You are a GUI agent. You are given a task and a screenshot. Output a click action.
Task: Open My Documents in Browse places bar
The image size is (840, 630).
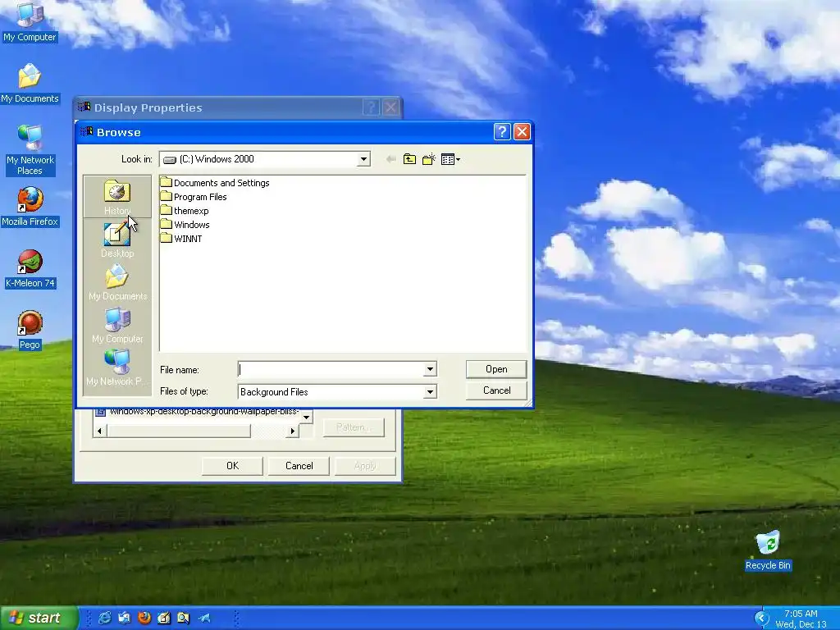tap(117, 282)
